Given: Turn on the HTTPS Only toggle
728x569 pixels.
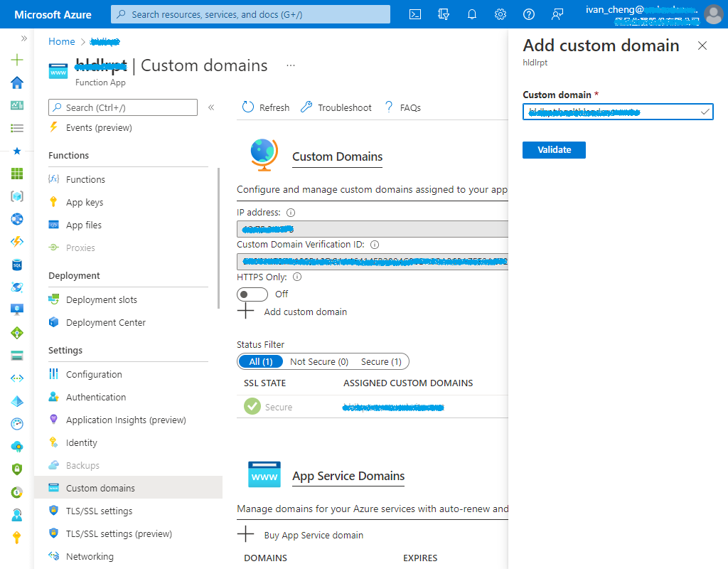Looking at the screenshot, I should point(252,294).
